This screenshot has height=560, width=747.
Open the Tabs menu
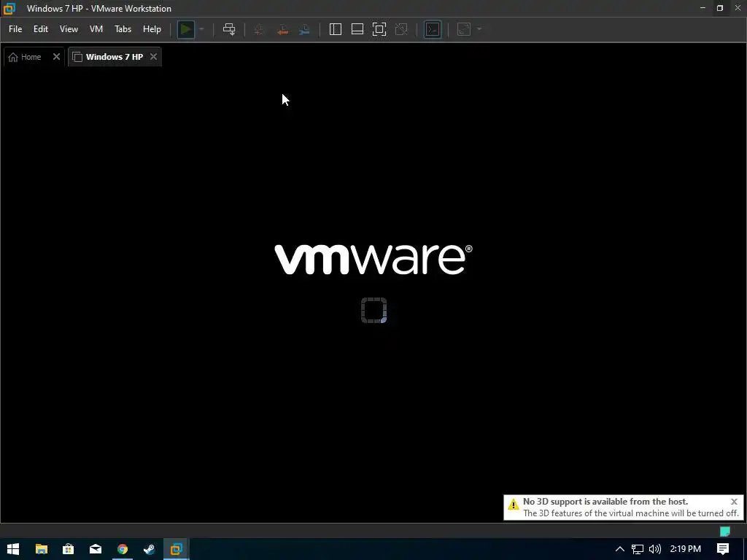[x=123, y=29]
